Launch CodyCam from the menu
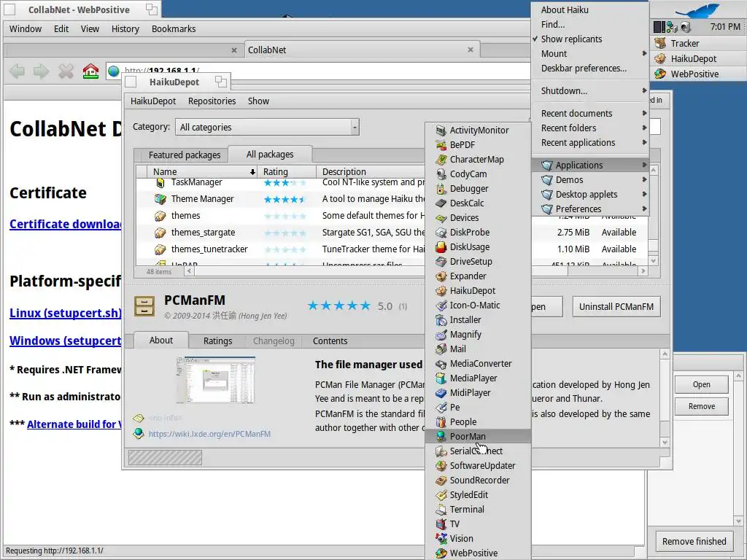The width and height of the screenshot is (747, 560). (x=478, y=174)
